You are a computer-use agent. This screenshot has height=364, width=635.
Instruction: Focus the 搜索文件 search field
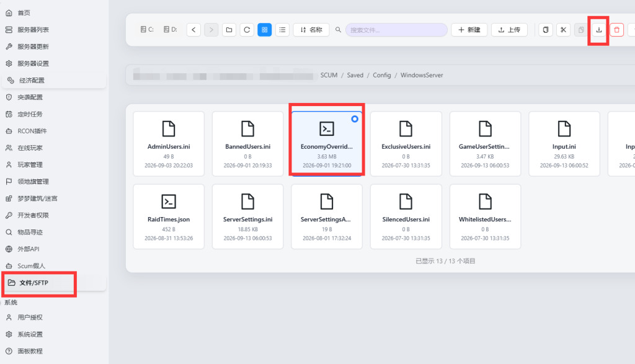[x=396, y=30]
